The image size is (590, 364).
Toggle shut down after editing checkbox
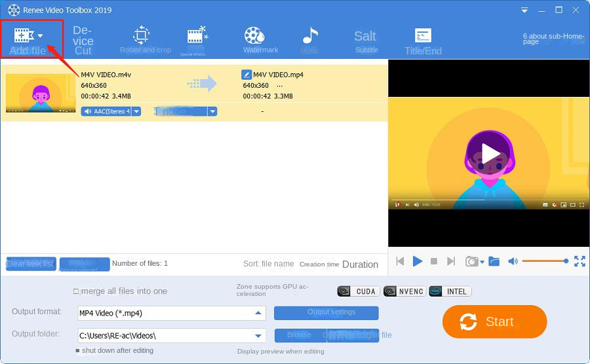(x=77, y=351)
